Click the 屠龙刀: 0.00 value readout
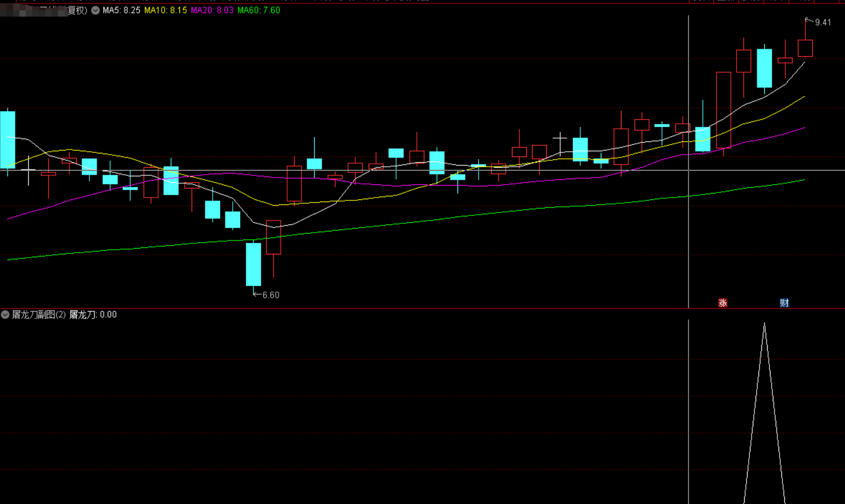 [x=93, y=314]
